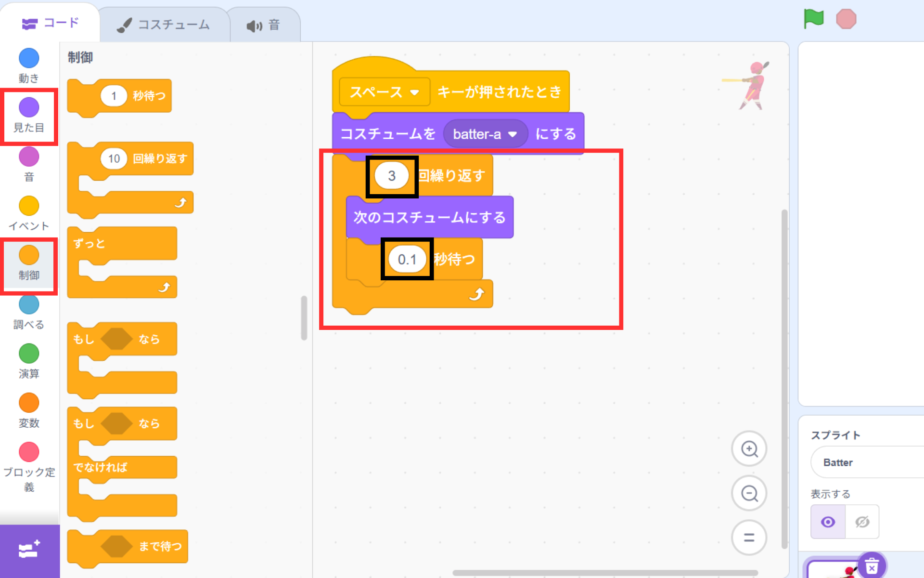924x578 pixels.
Task: Switch to the コード tab
Action: click(50, 23)
